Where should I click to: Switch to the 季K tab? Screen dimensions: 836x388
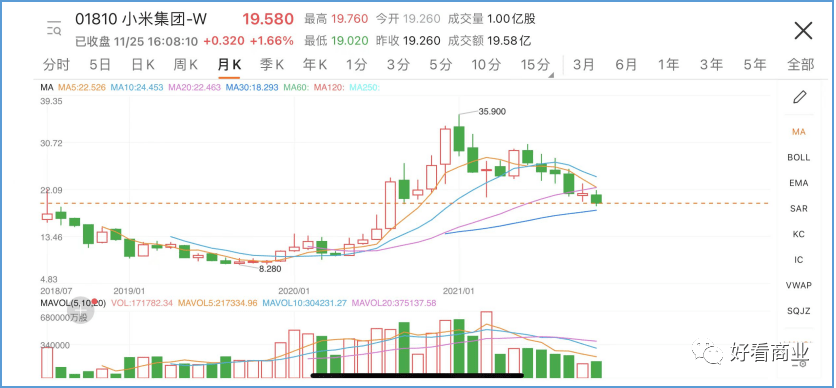pyautogui.click(x=272, y=65)
